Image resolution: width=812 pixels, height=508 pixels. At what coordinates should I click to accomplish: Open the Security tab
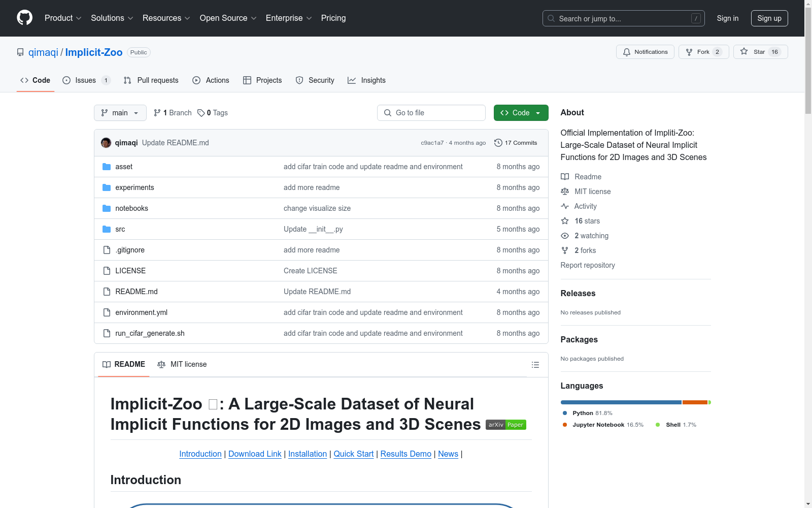pyautogui.click(x=315, y=80)
